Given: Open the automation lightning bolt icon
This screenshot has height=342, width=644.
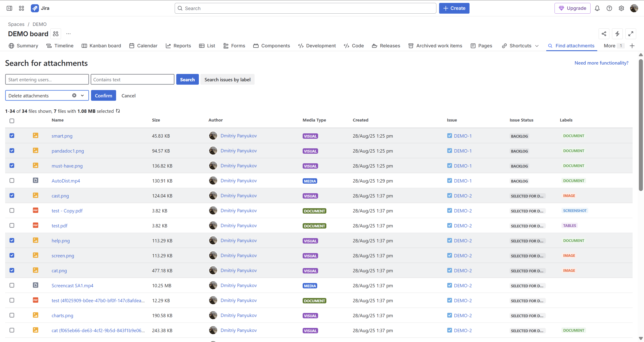Looking at the screenshot, I should point(617,34).
